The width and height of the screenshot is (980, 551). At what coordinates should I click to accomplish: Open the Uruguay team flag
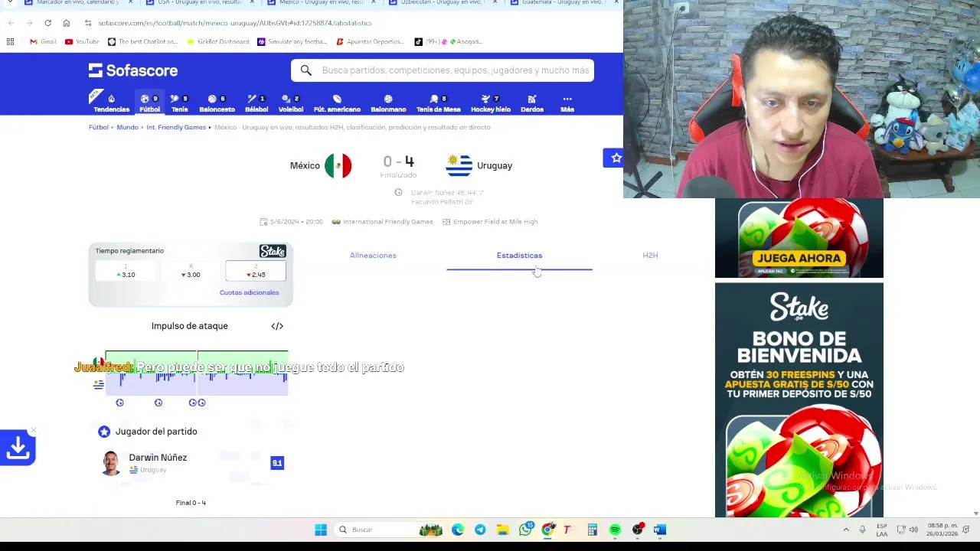point(459,165)
